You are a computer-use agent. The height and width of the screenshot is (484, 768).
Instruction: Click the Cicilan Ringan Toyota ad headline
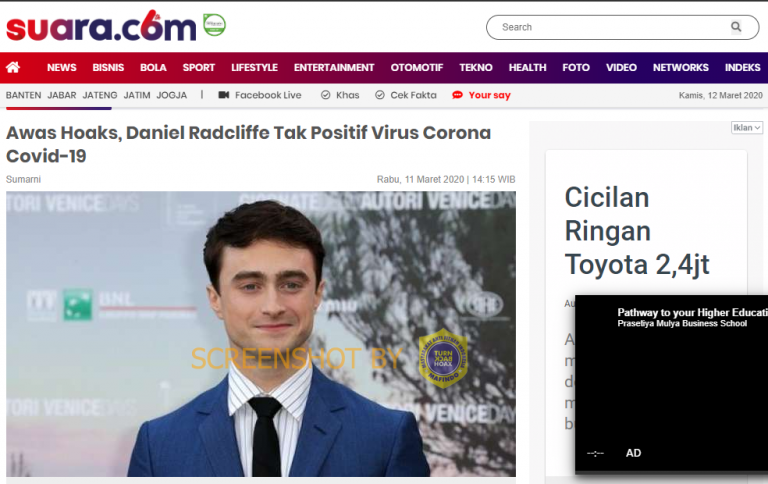637,231
